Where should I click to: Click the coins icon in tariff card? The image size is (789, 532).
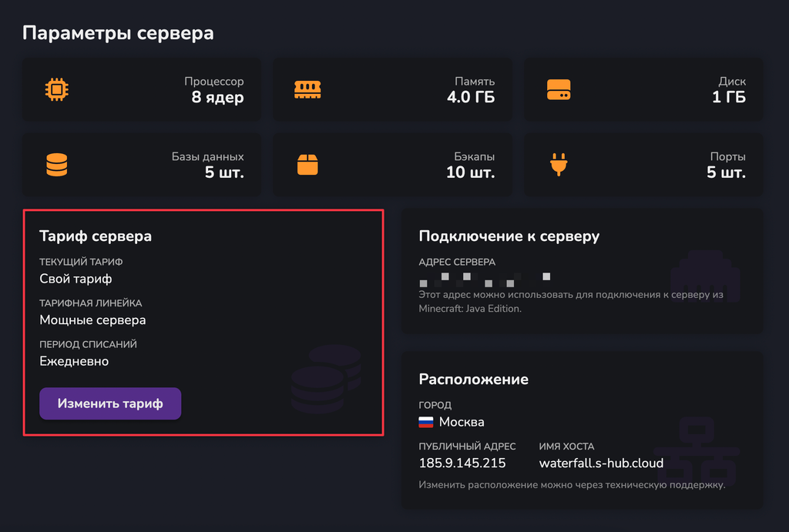[x=325, y=379]
